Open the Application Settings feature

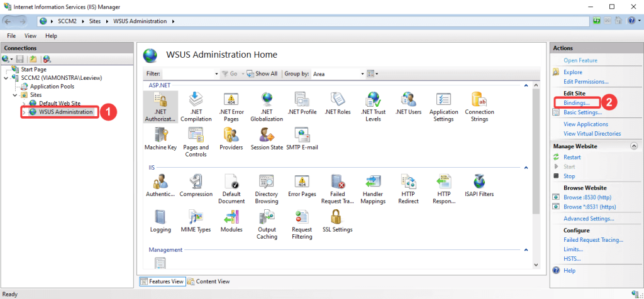coord(443,107)
